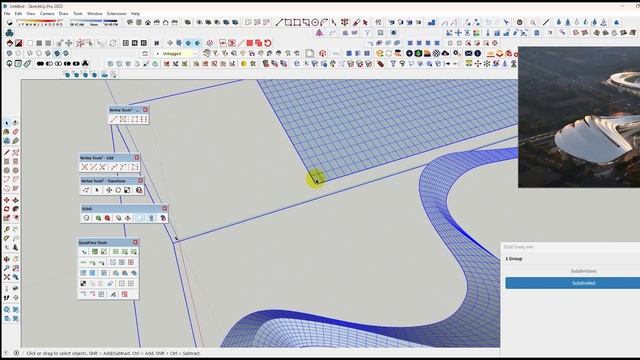Viewport: 640px width, 360px height.
Task: Open the Draw menu
Action: point(63,13)
